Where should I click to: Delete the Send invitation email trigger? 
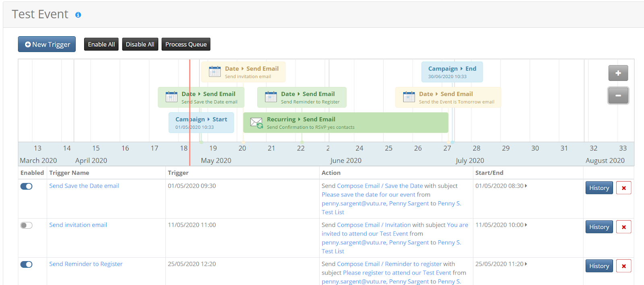coord(623,227)
